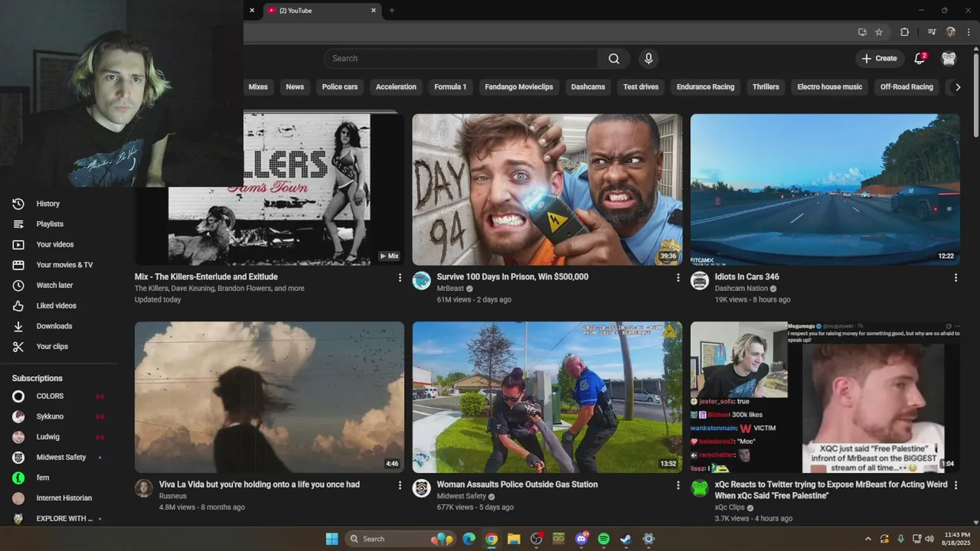Open more options for The Killers mix

[400, 278]
